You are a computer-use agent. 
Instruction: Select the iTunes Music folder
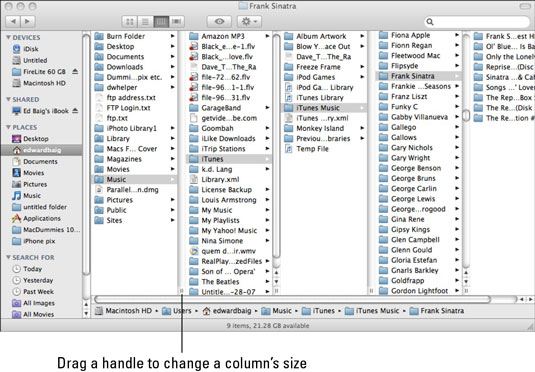pyautogui.click(x=324, y=108)
